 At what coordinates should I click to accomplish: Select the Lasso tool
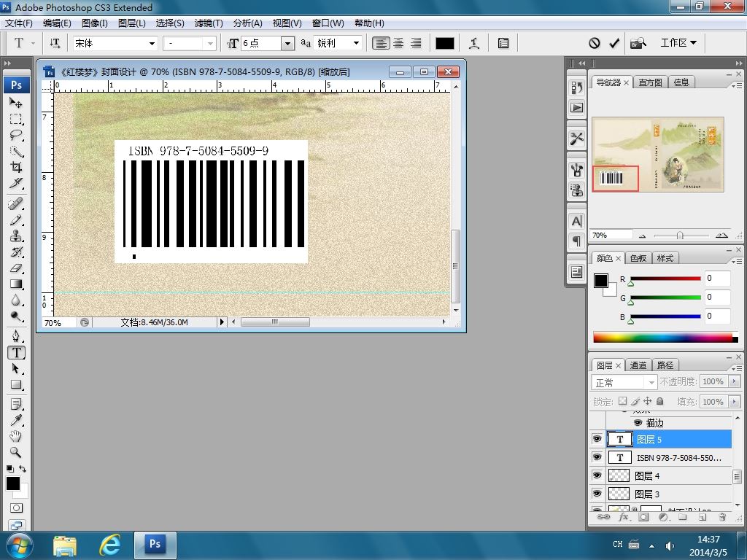[x=16, y=135]
